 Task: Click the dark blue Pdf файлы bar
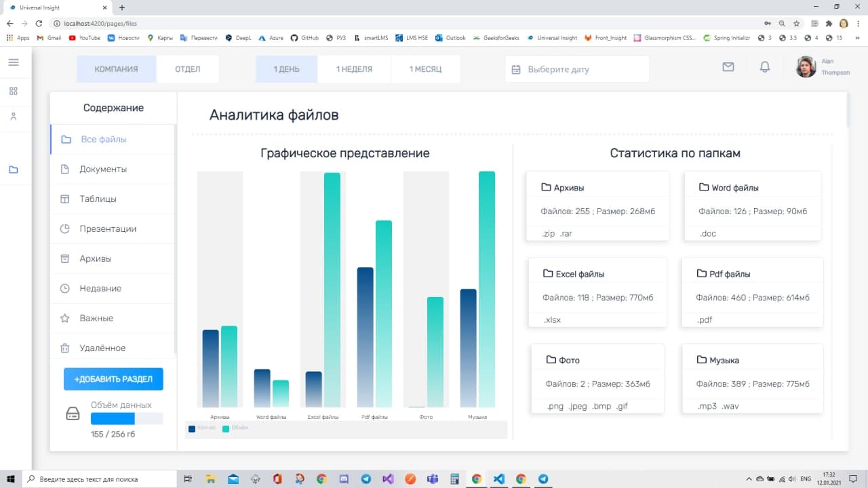[366, 337]
